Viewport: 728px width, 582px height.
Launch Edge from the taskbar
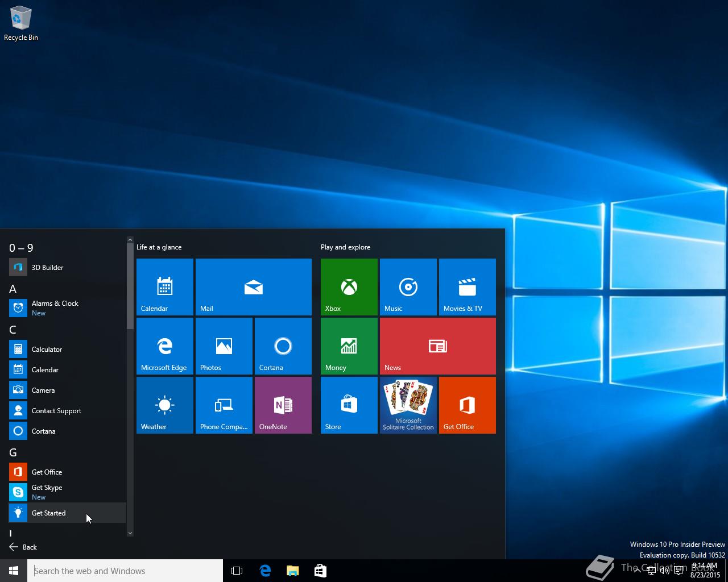(265, 571)
